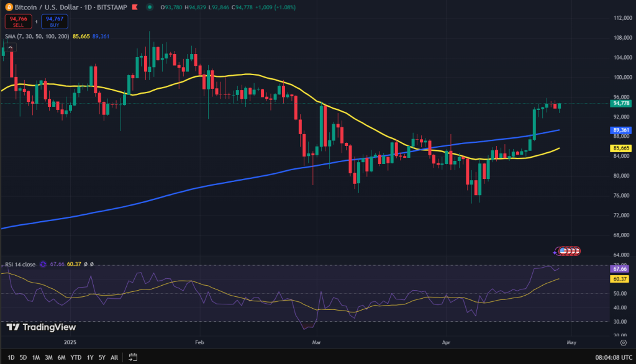Switch to the 1Y time range
Viewport: 636px width, 364px height.
click(90, 358)
